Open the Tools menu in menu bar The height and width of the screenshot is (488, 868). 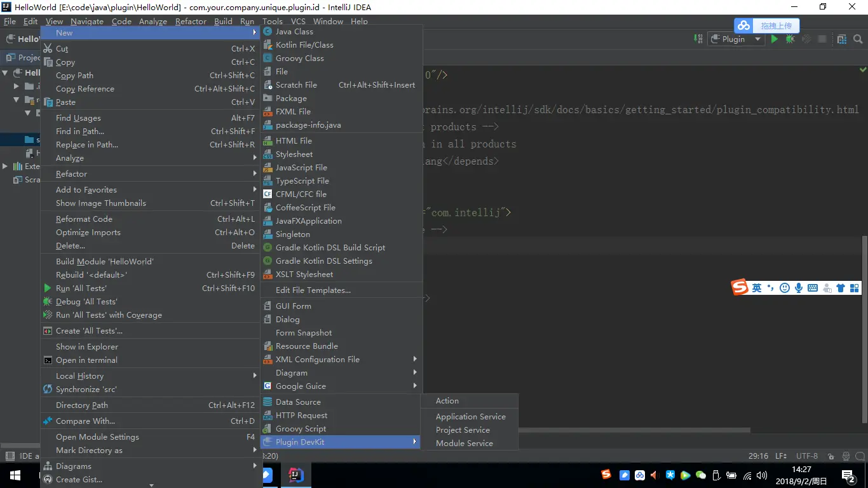coord(273,21)
